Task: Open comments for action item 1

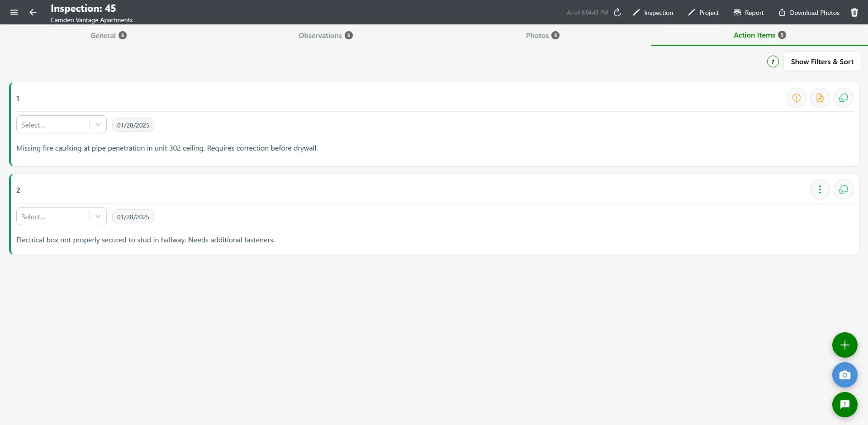Action: [x=844, y=98]
